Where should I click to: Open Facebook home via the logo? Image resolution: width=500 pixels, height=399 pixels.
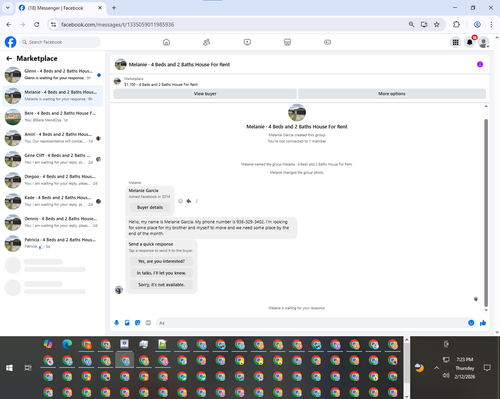(10, 42)
